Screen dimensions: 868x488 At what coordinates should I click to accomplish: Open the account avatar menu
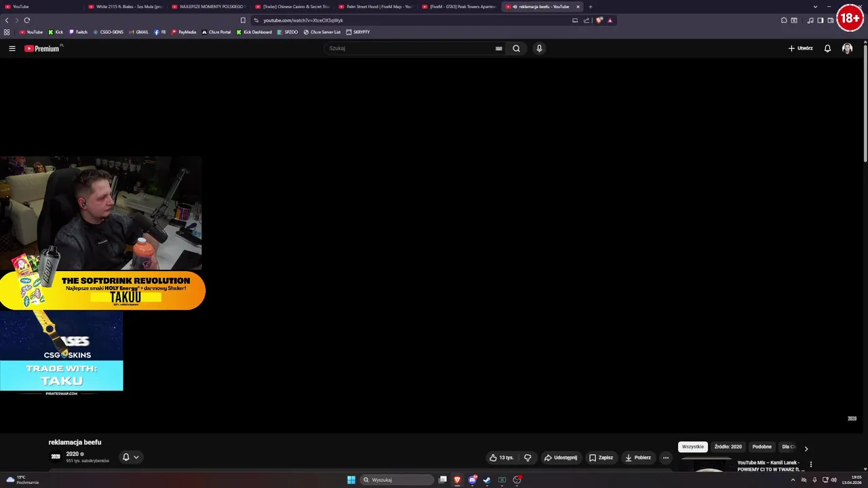click(847, 48)
